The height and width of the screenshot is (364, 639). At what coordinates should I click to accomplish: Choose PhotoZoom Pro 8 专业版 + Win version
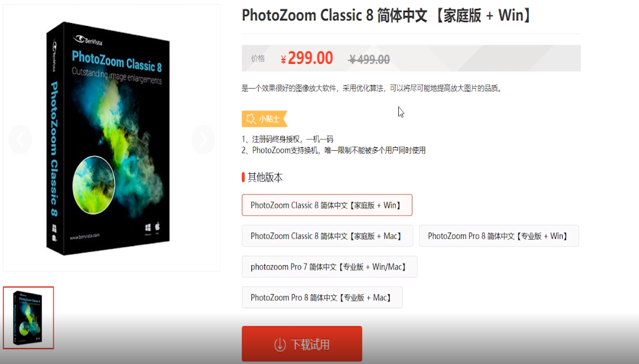(x=499, y=236)
